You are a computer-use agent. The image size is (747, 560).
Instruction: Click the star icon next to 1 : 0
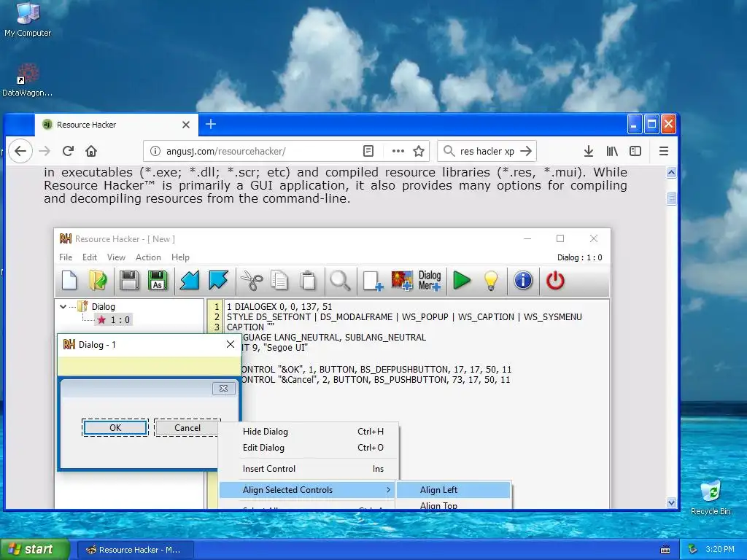tap(101, 320)
